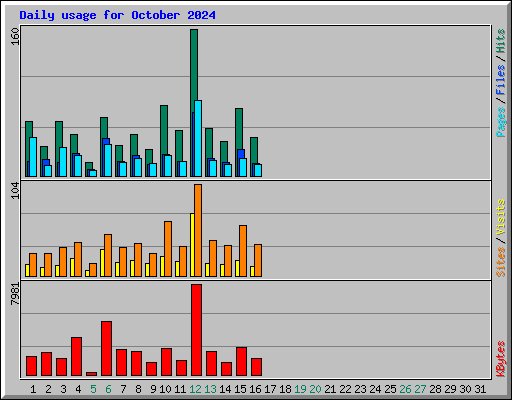Click the red KBytes bar for day 4
512x400 pixels.
coord(76,356)
